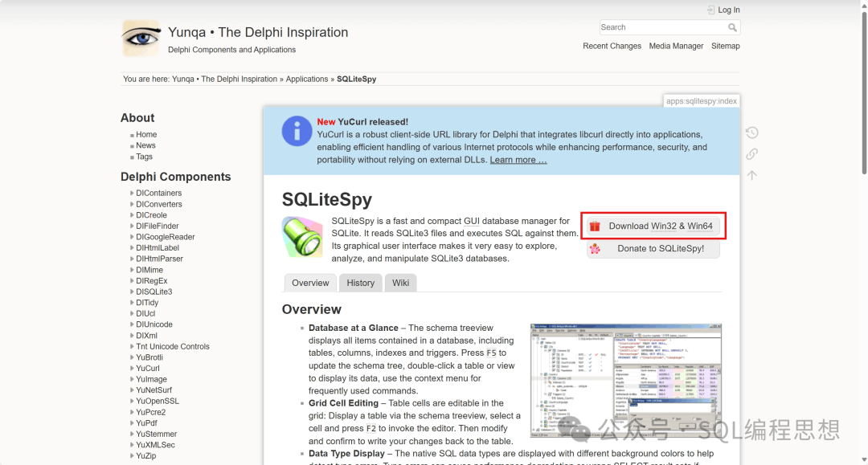This screenshot has width=868, height=465.
Task: Click Donate to SQLiteSpy button
Action: (x=653, y=249)
